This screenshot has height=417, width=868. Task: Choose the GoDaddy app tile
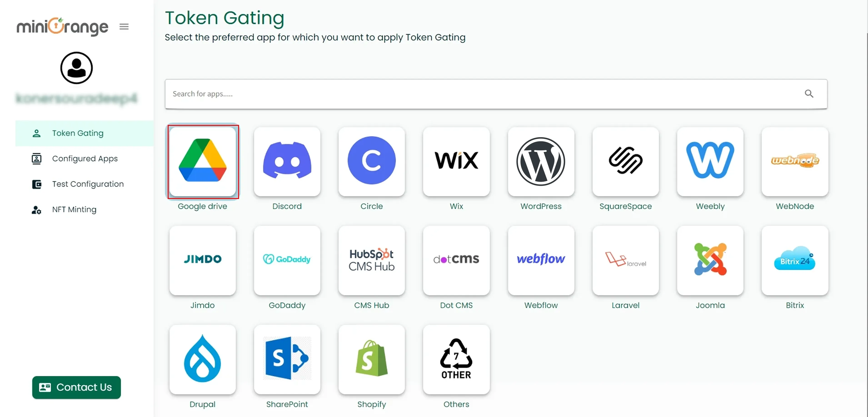tap(287, 260)
